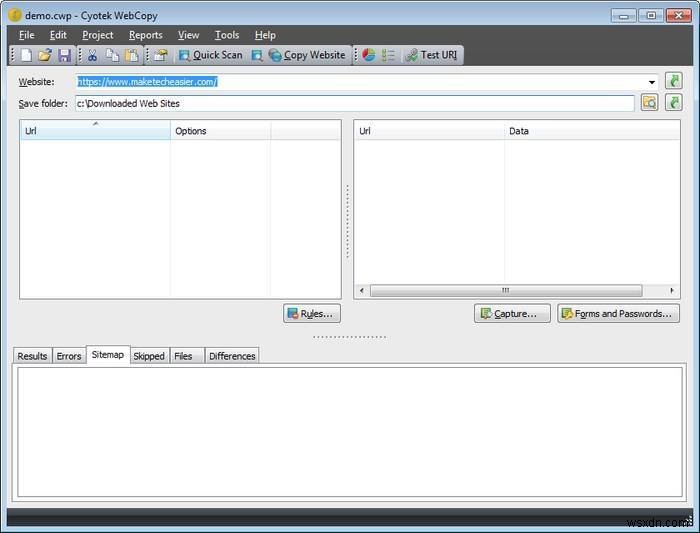Click the Data column header
This screenshot has height=533, width=700.
(x=592, y=130)
